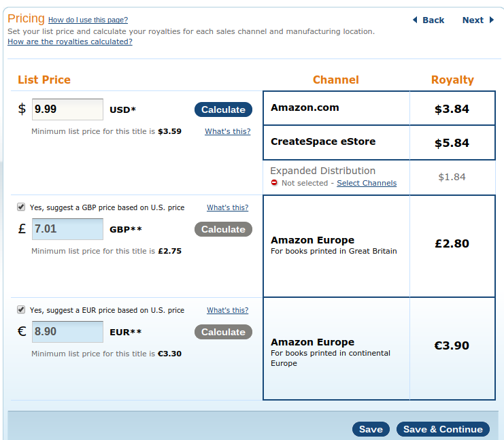Click the Calculate button for USD price
504x440 pixels.
(223, 109)
